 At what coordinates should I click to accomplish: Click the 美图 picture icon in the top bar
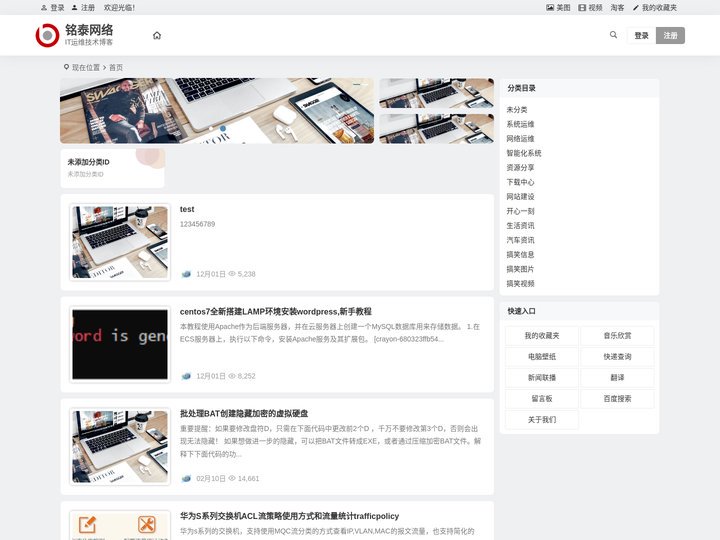coord(550,7)
